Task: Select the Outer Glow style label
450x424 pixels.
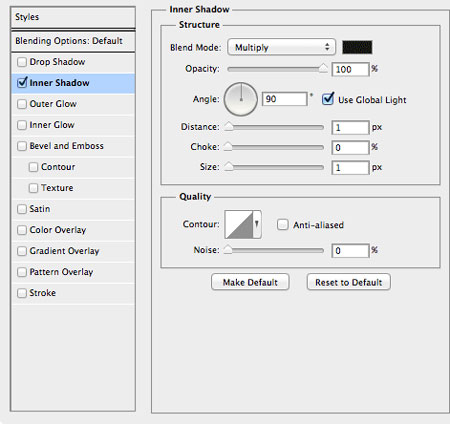Action: (53, 104)
